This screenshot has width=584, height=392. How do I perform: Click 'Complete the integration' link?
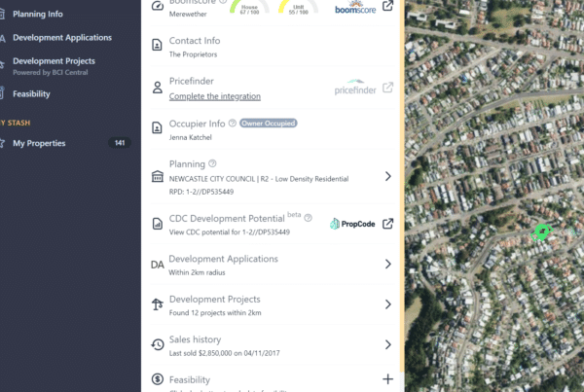tap(215, 96)
